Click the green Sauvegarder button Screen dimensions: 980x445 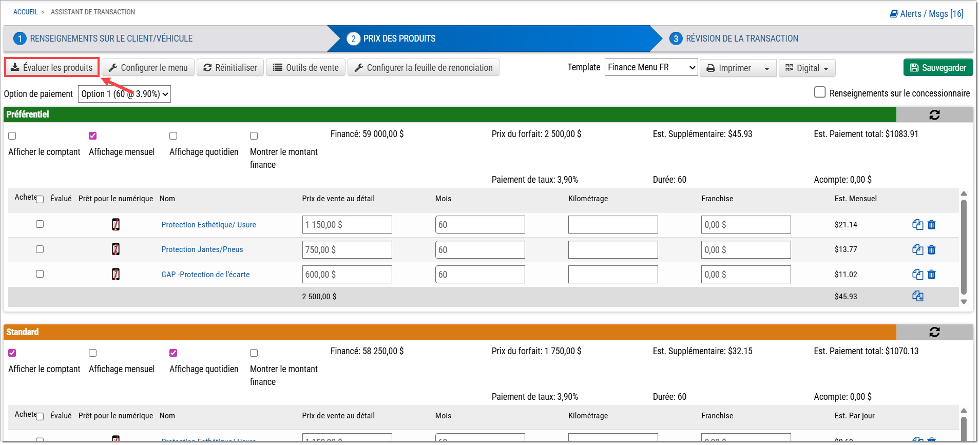(x=938, y=68)
